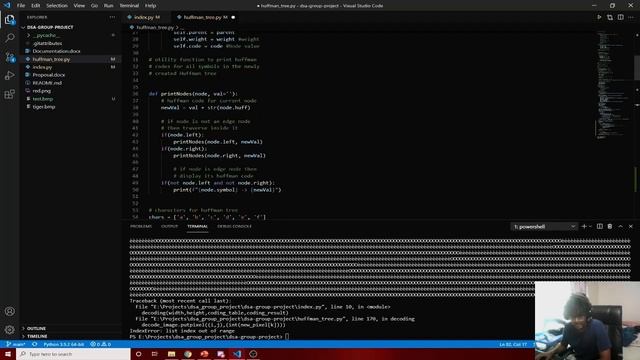This screenshot has height=360, width=640.
Task: Open the Help menu
Action: (151, 6)
